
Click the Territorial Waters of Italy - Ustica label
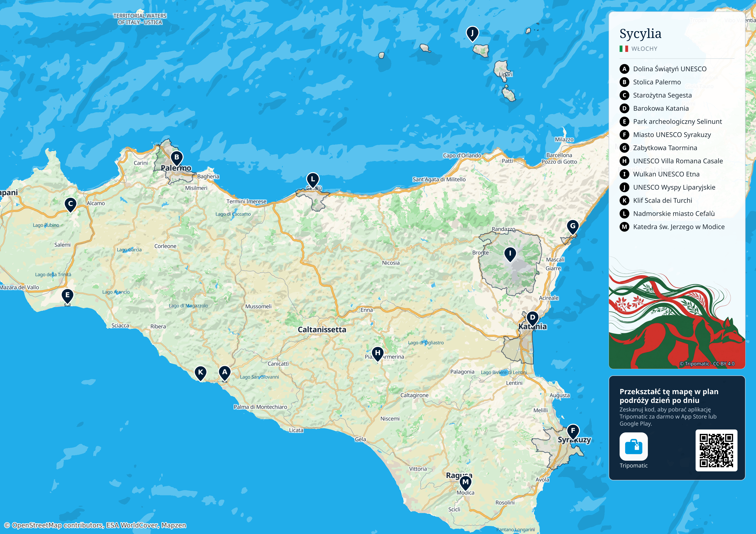click(x=140, y=19)
